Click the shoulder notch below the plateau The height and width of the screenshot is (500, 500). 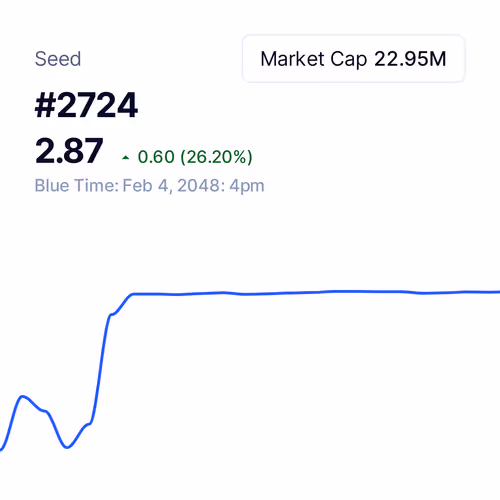pos(112,314)
